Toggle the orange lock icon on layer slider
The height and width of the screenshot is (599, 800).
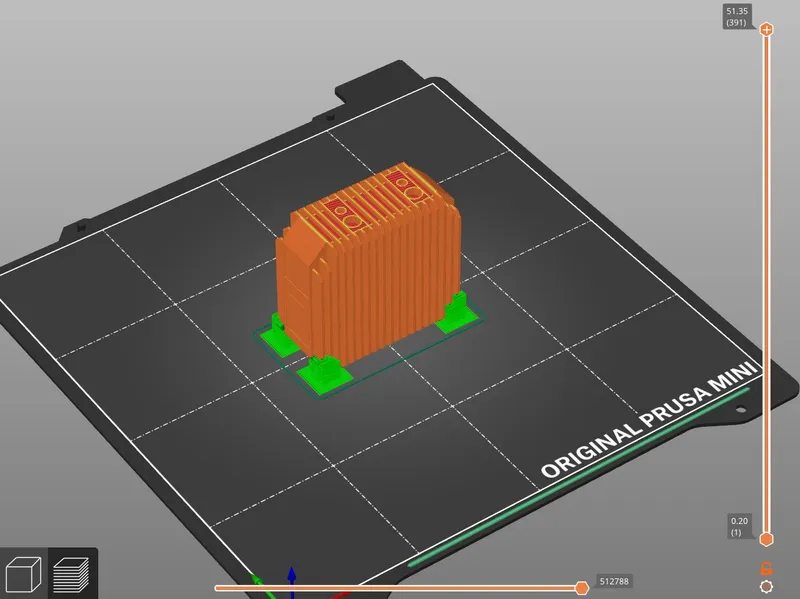click(766, 568)
